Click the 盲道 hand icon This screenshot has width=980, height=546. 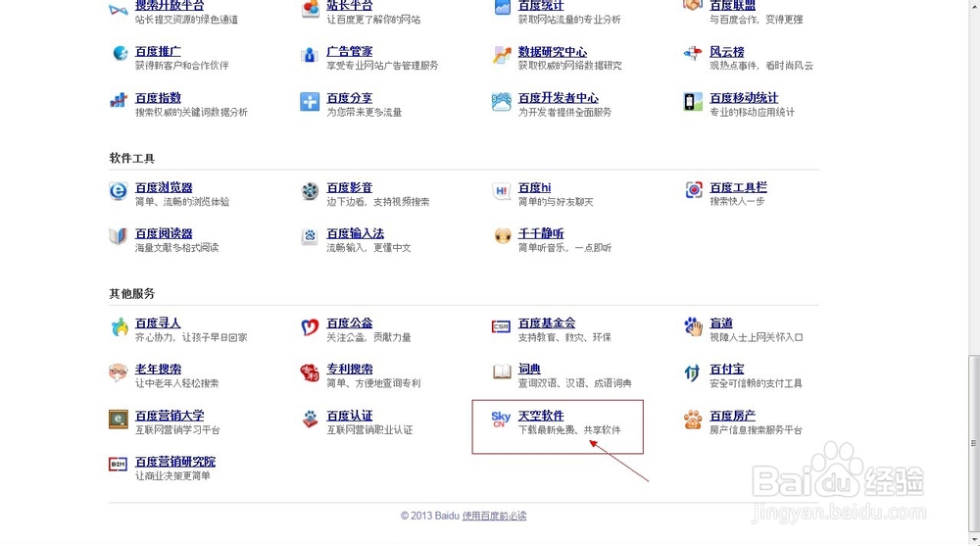coord(693,325)
